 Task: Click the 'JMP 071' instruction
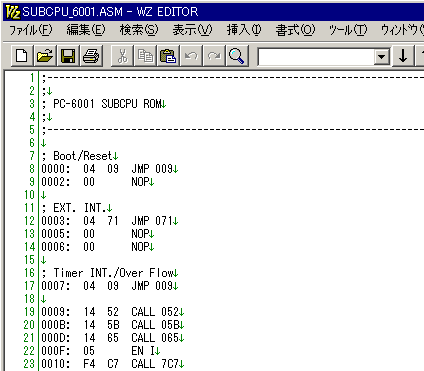tap(152, 221)
